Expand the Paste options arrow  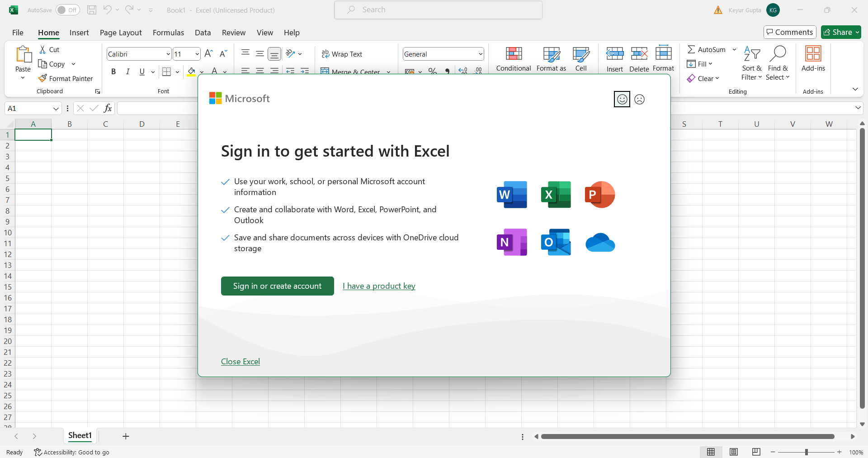[x=23, y=78]
